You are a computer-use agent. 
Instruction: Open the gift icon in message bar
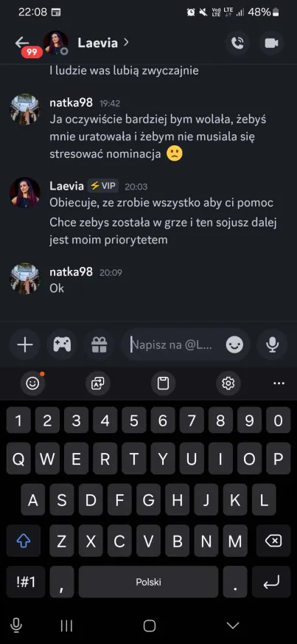pyautogui.click(x=99, y=345)
